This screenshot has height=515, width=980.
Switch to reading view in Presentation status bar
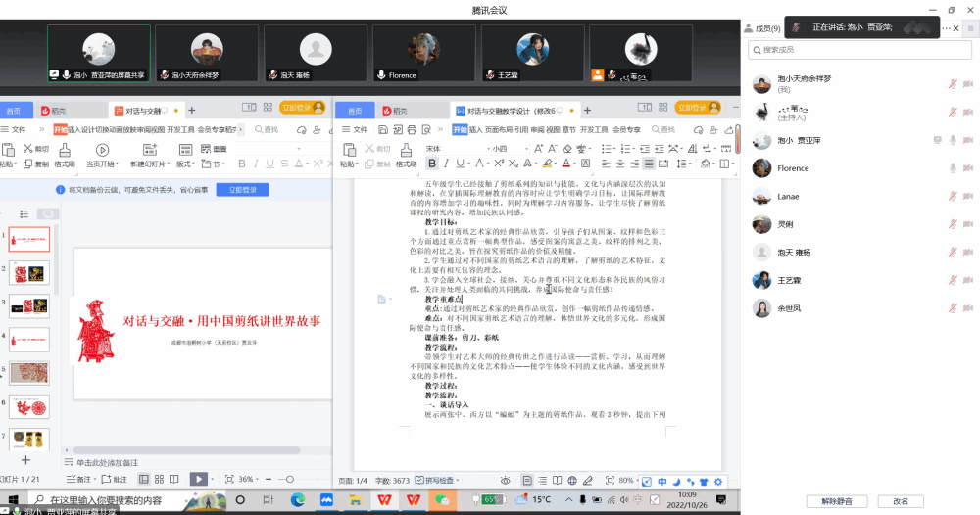[173, 480]
